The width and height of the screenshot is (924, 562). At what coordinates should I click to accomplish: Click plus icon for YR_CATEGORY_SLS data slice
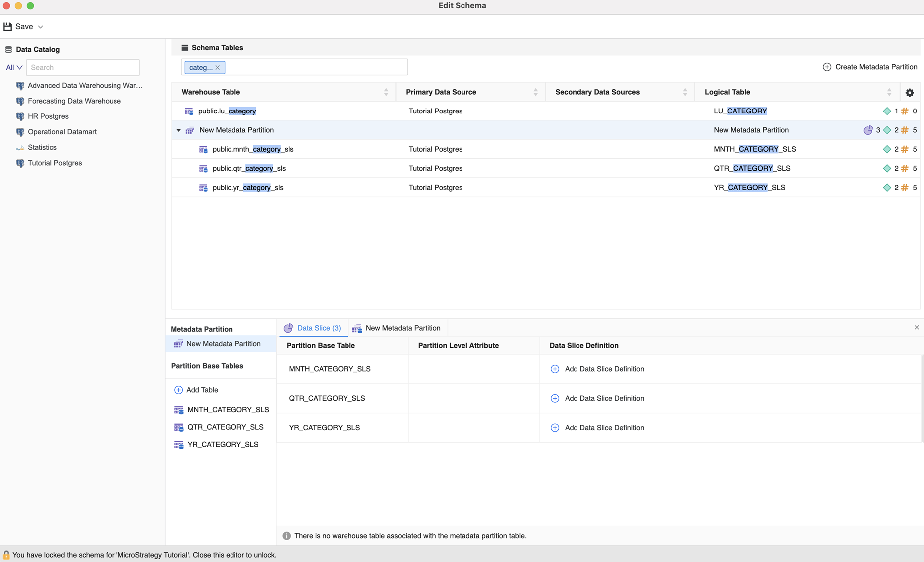point(555,428)
